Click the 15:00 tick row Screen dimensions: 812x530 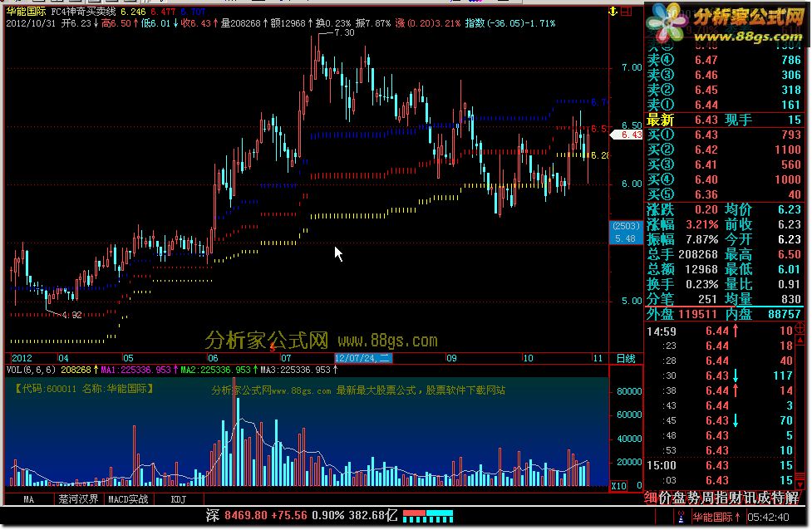point(720,465)
